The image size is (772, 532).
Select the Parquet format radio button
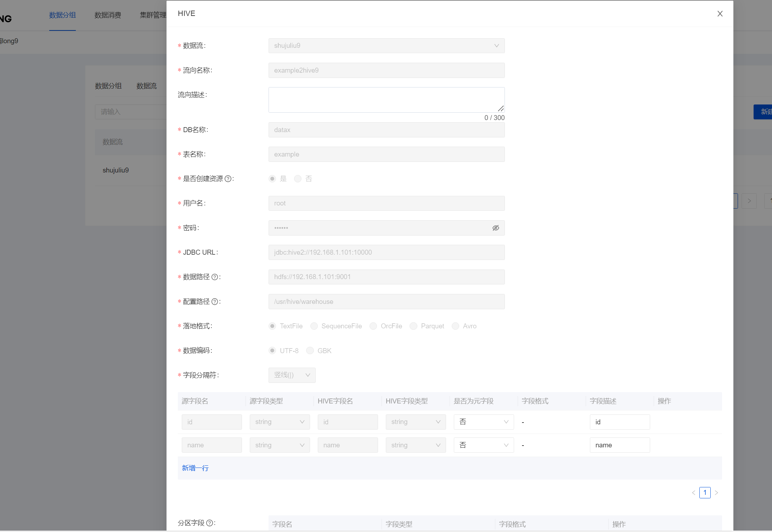[x=413, y=326]
